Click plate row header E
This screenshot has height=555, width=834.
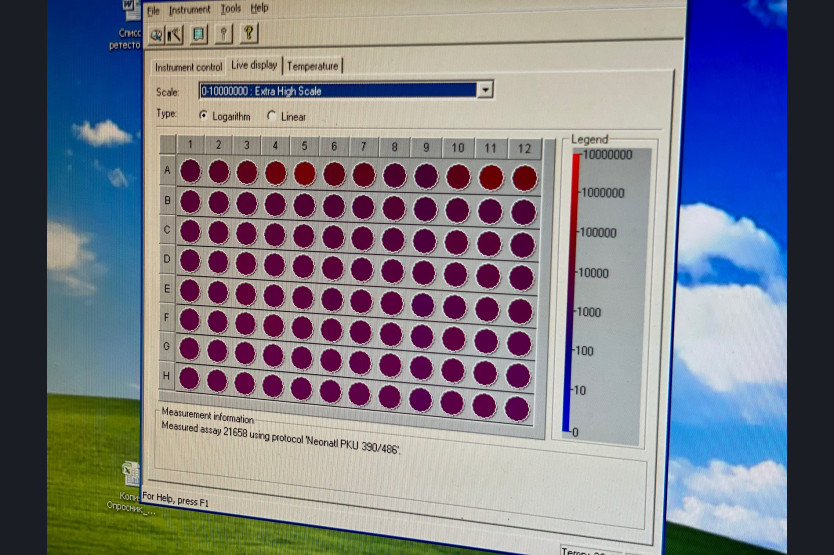[167, 288]
